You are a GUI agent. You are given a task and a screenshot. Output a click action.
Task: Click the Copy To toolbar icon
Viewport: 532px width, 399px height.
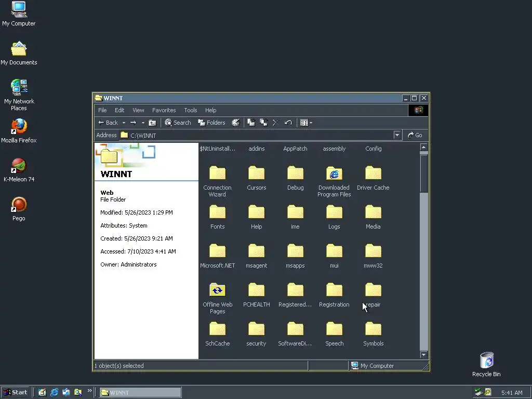tap(263, 123)
